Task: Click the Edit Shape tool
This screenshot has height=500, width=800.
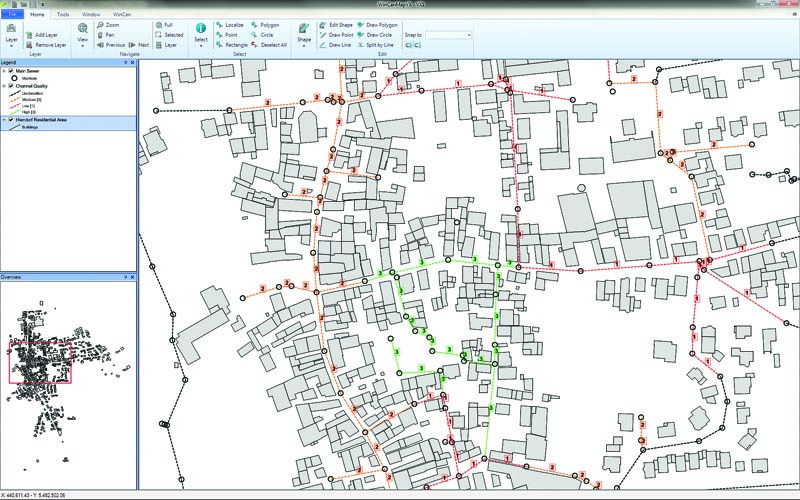Action: 339,24
